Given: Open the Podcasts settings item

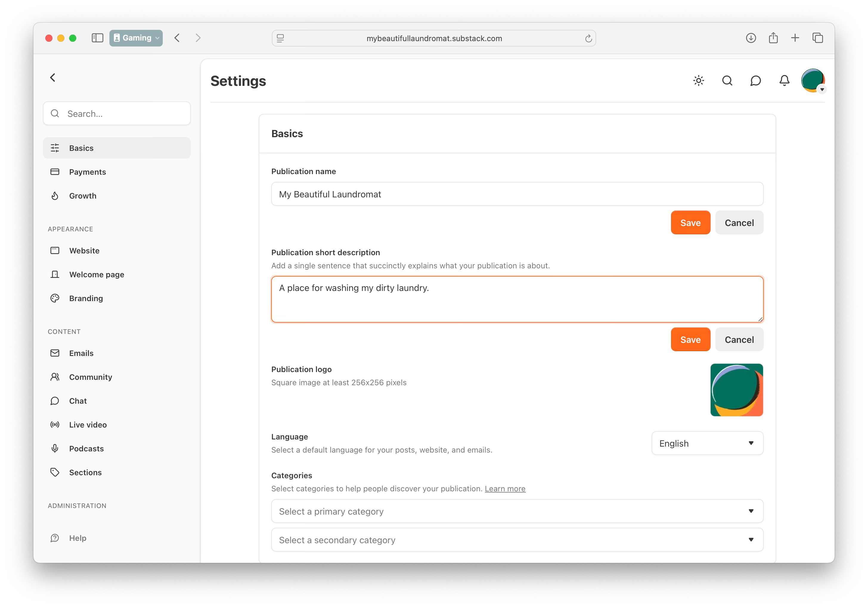Looking at the screenshot, I should click(x=86, y=448).
